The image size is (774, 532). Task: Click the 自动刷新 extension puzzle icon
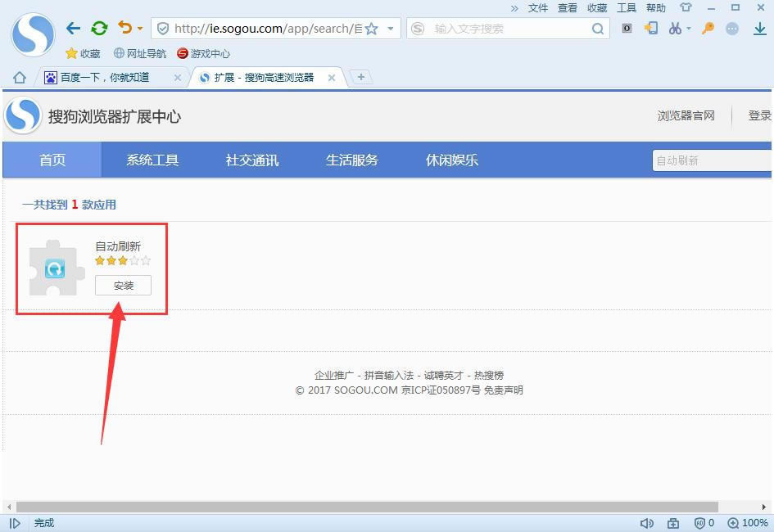[56, 268]
